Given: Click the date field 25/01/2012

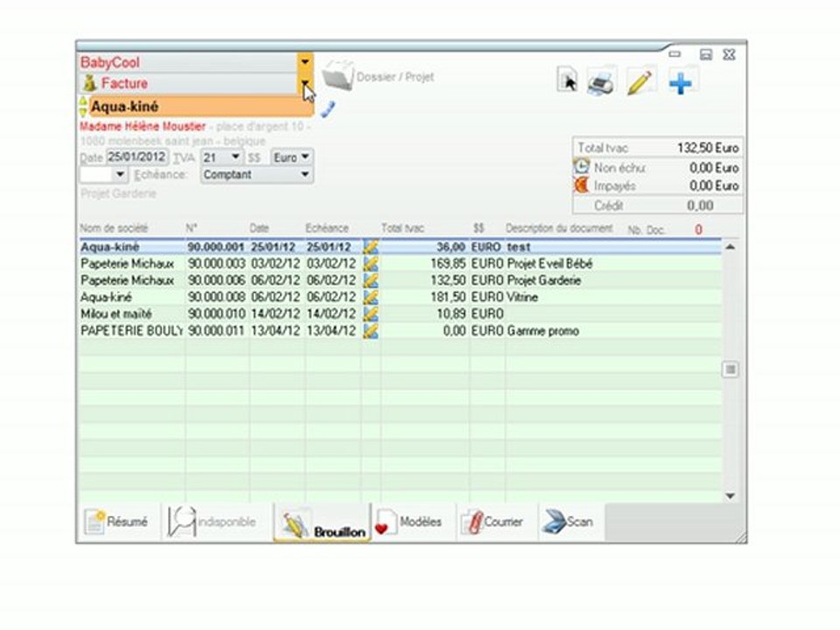Looking at the screenshot, I should (136, 157).
